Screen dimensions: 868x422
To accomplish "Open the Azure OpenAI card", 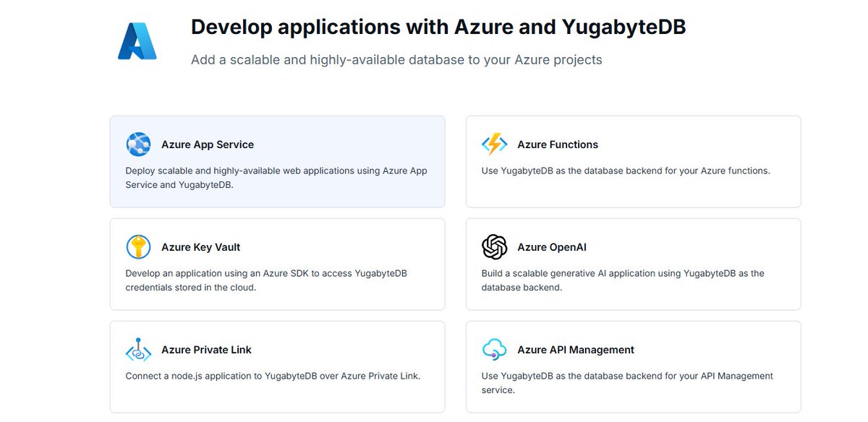I will (x=633, y=264).
